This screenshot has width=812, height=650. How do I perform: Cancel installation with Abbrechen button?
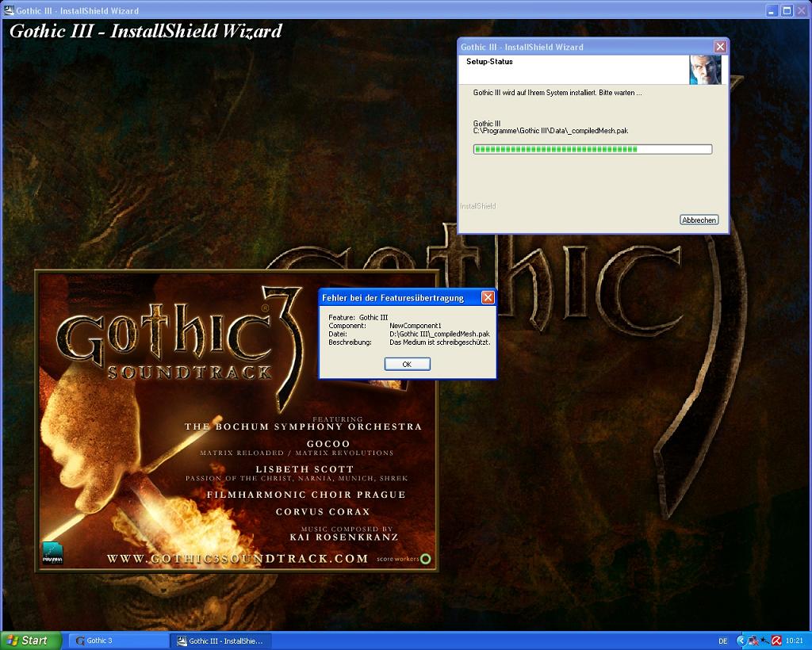click(x=699, y=220)
